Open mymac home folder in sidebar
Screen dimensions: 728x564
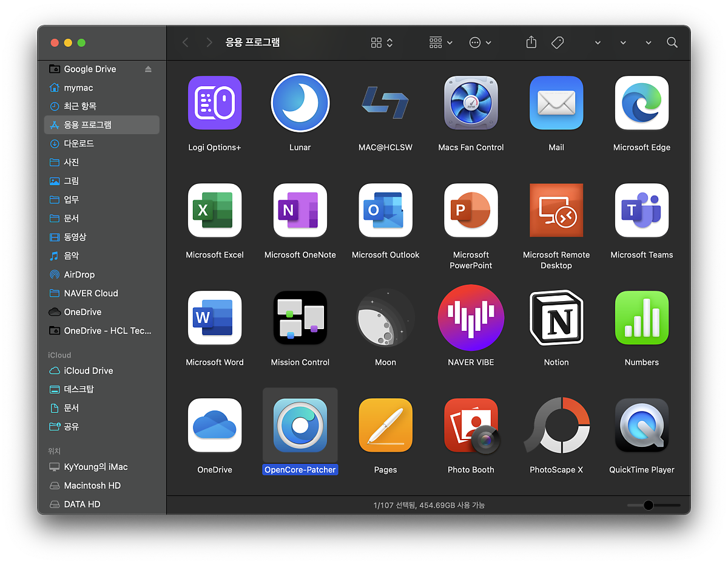coord(102,87)
